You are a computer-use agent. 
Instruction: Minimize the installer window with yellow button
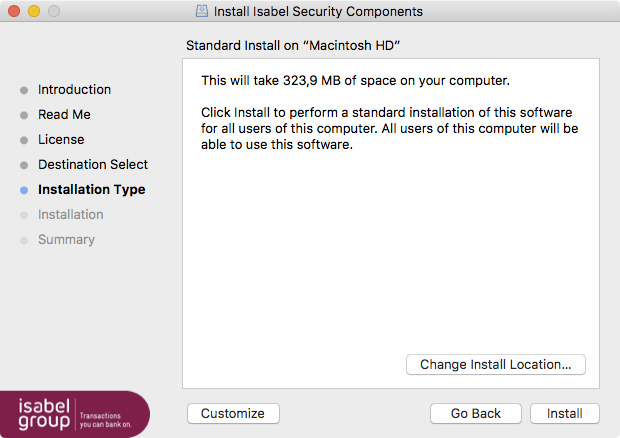coord(34,11)
